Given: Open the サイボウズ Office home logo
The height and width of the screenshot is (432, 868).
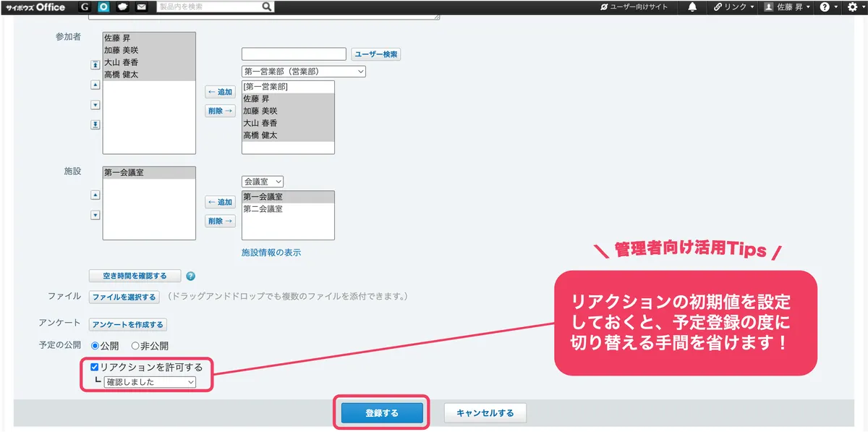Looking at the screenshot, I should click(x=35, y=7).
